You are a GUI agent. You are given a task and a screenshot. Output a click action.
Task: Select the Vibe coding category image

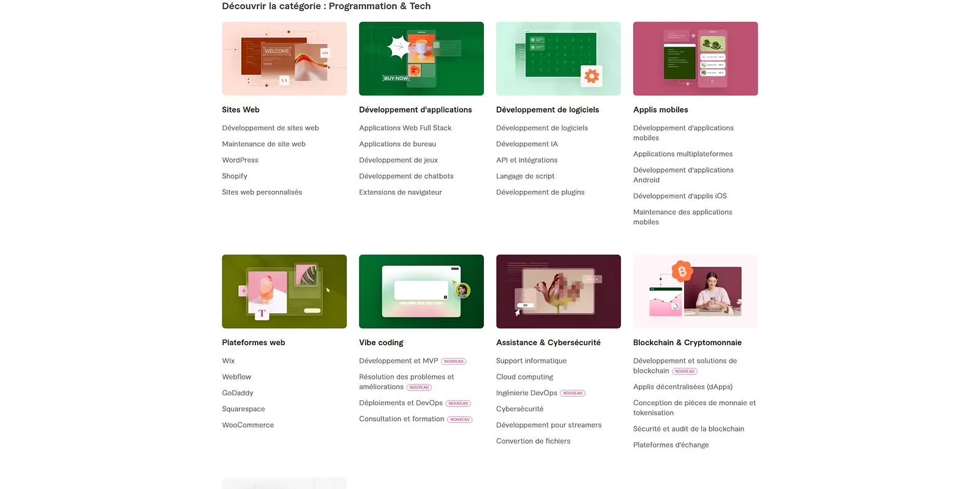pos(421,291)
